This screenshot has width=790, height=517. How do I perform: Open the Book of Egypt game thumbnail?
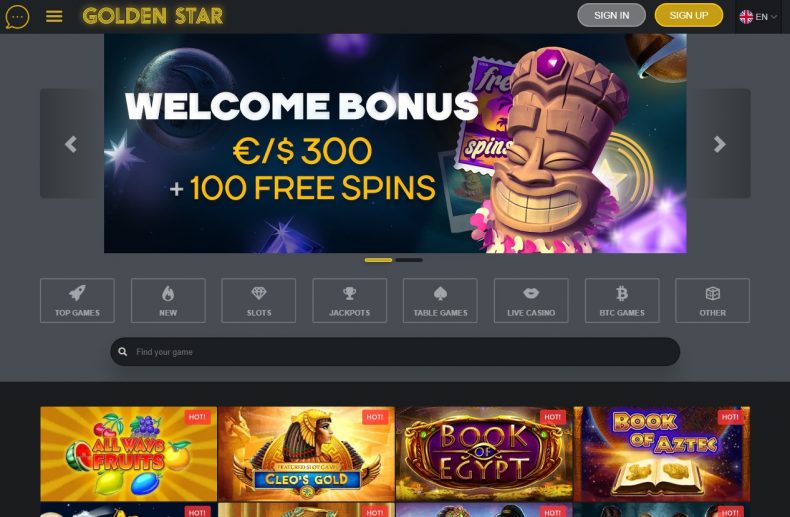484,454
